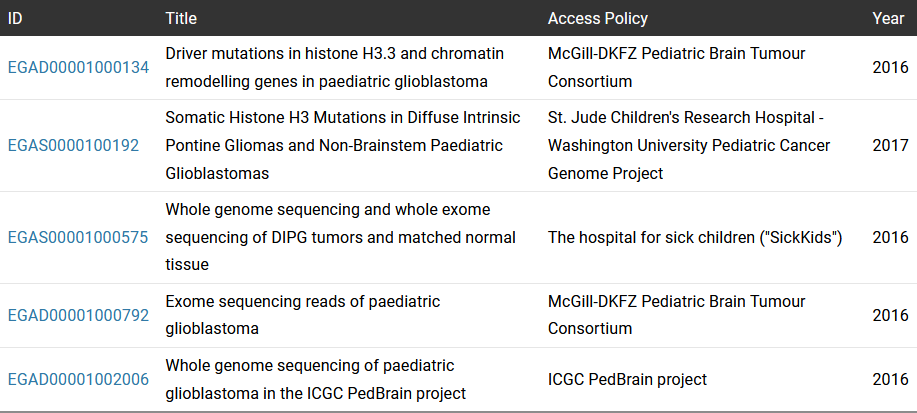Select the Diffuse Intrinsic Pontine Gliomas title
Screen dimensions: 917x413
pyautogui.click(x=342, y=145)
